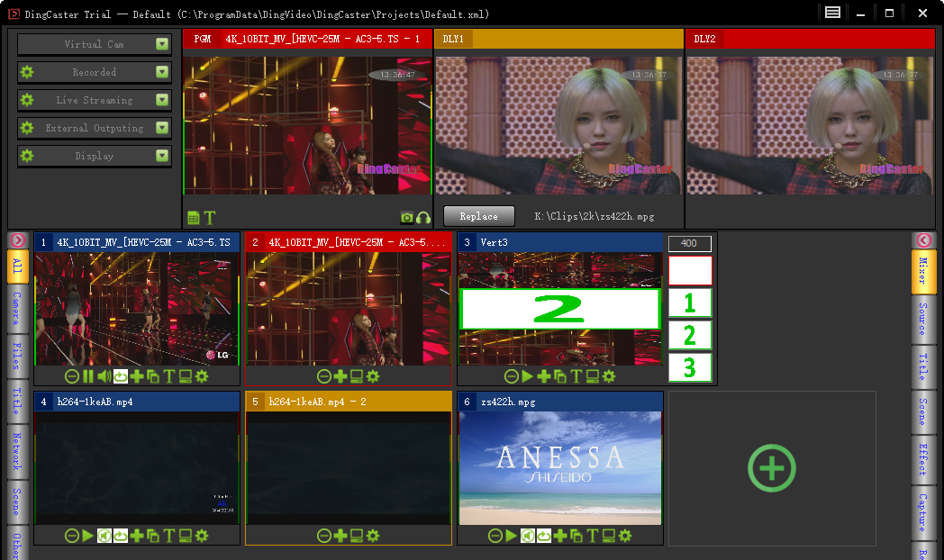Open the title bar menu icon

832,13
